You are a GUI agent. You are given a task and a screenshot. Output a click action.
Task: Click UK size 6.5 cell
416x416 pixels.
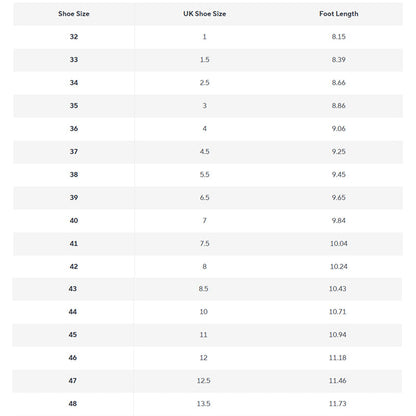[x=205, y=198]
